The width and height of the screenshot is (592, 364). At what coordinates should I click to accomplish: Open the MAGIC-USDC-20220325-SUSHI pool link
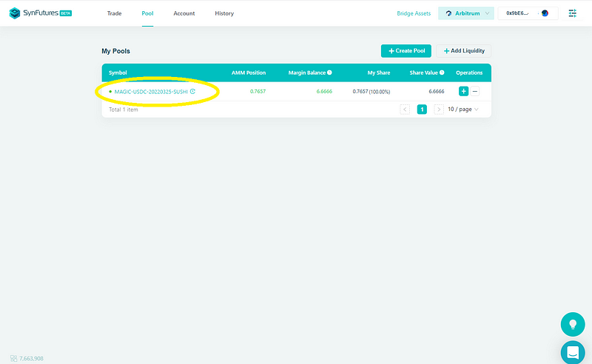(x=151, y=92)
